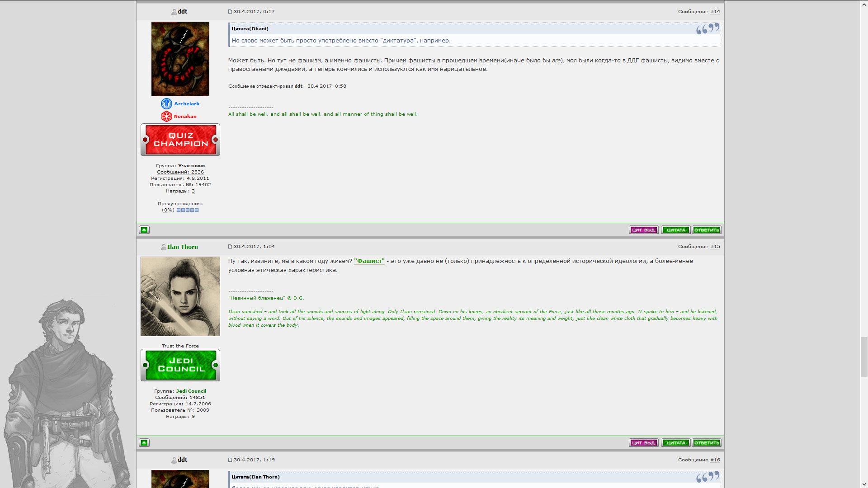Viewport: 868px width, 488px height.
Task: Click the user icon next to ddt in message #16
Action: pyautogui.click(x=174, y=460)
